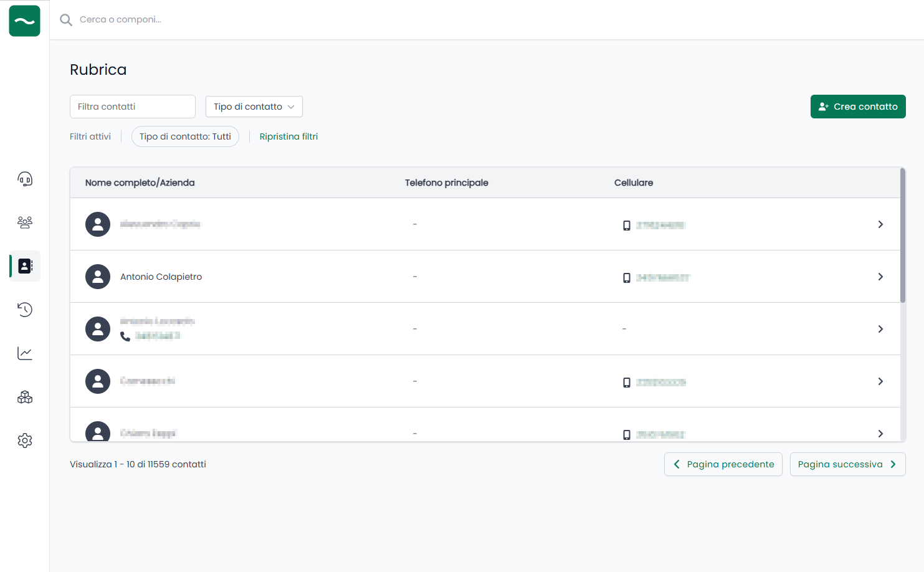
Task: Open the cubes modules icon in sidebar
Action: (x=25, y=397)
